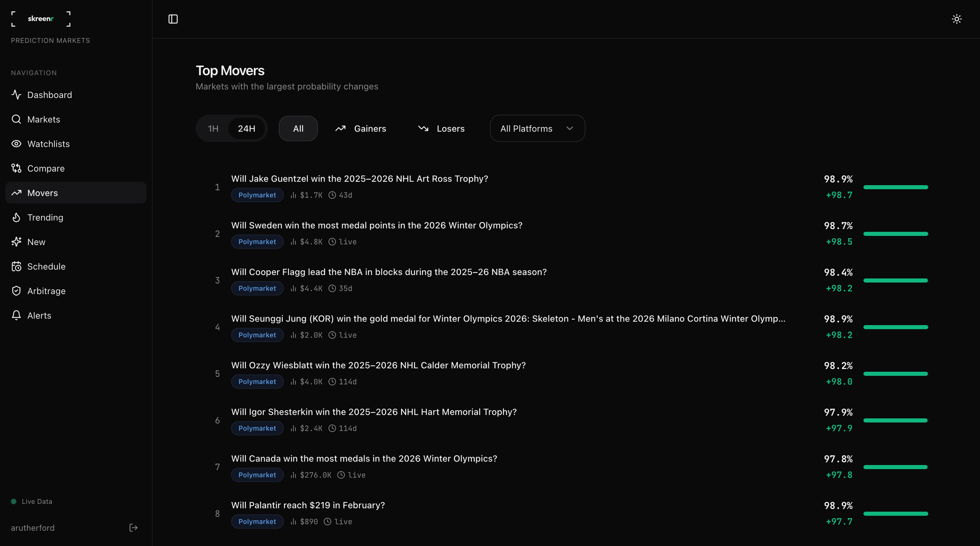Filter to Losers only
This screenshot has width=980, height=546.
click(441, 128)
